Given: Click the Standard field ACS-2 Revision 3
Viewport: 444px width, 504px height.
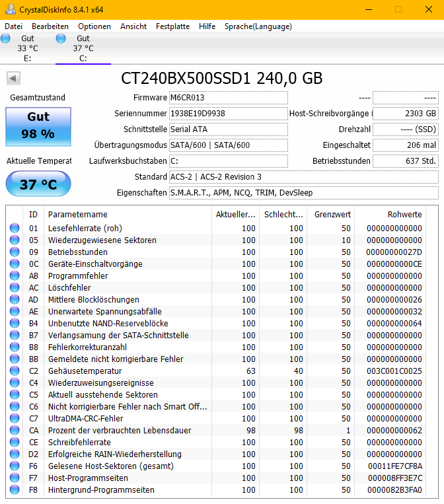Looking at the screenshot, I should point(304,177).
